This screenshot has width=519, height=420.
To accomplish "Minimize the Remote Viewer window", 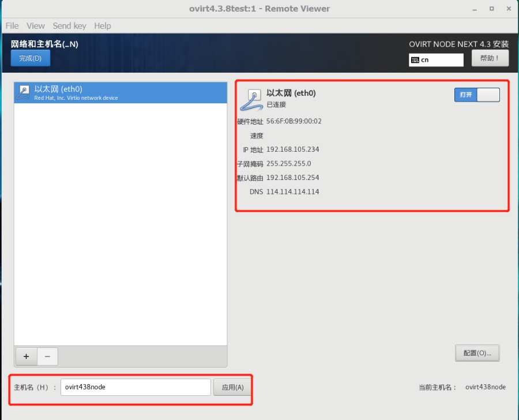I will pos(475,9).
